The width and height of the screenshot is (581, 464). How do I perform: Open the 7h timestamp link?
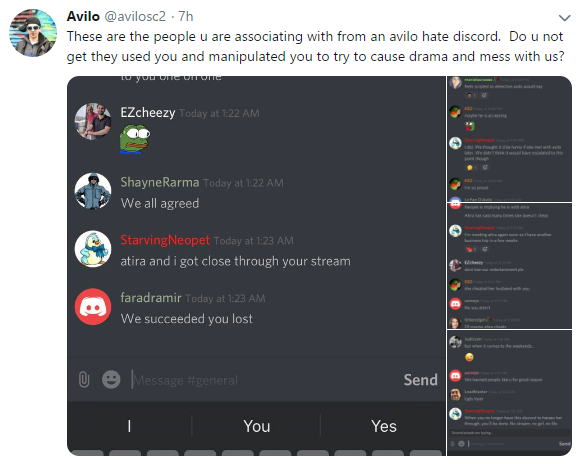pyautogui.click(x=186, y=16)
